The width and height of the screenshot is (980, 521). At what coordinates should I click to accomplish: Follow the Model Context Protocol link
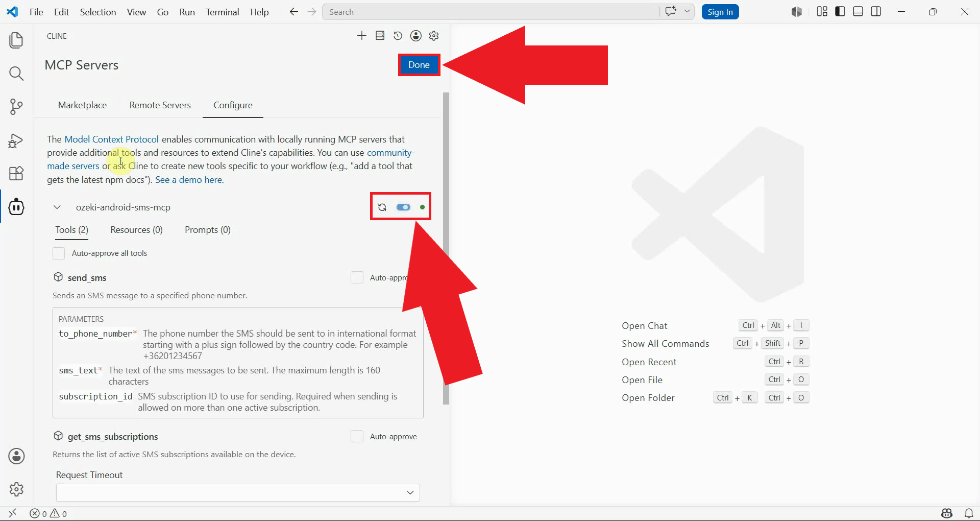(x=112, y=139)
